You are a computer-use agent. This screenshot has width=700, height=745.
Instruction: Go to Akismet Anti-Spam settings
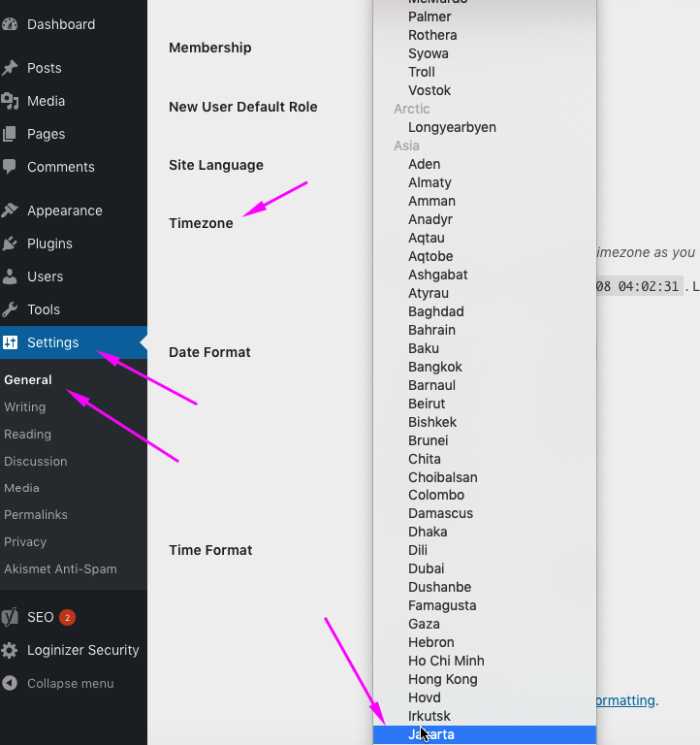[x=60, y=568]
